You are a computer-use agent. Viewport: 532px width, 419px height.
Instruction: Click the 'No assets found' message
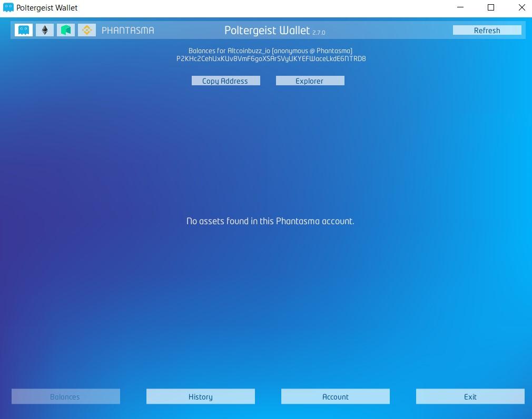(270, 221)
